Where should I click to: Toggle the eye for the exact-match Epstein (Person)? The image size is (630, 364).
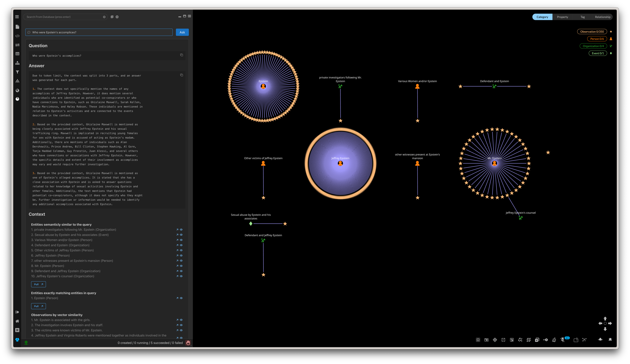[x=181, y=298]
